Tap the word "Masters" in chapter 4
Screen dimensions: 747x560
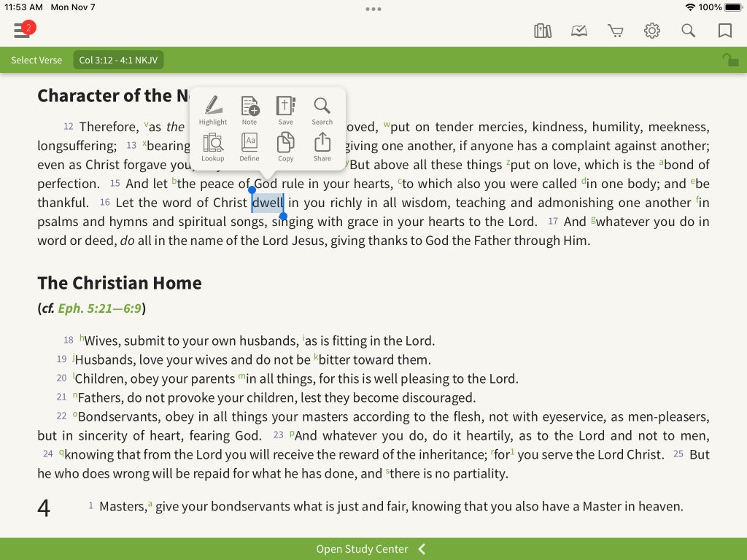123,506
